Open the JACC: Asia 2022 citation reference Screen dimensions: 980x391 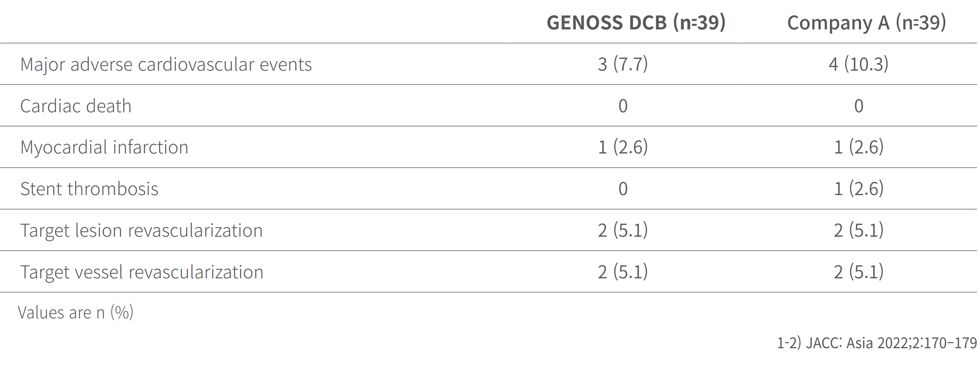877,343
